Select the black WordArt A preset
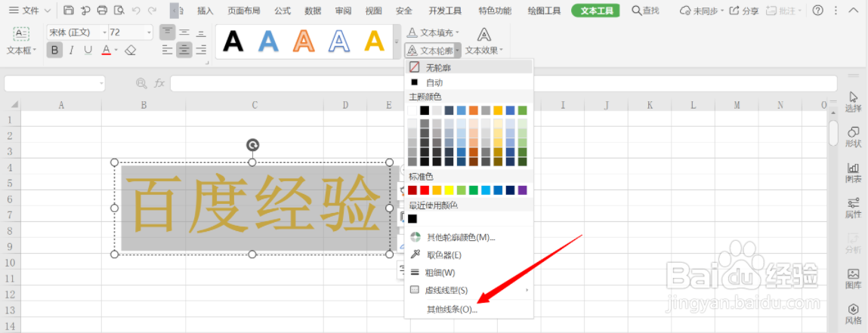Image resolution: width=868 pixels, height=333 pixels. coord(233,42)
